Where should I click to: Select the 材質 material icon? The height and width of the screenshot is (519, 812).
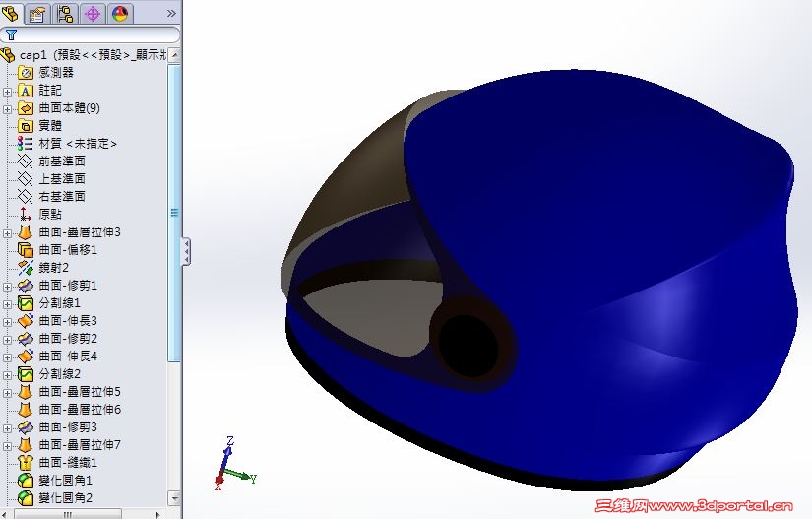click(x=26, y=144)
